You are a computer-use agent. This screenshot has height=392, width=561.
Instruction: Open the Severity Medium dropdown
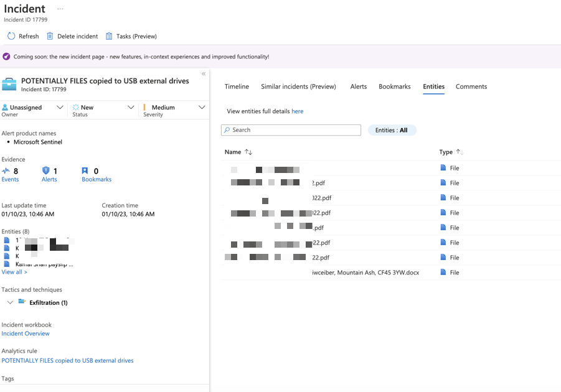coord(201,108)
